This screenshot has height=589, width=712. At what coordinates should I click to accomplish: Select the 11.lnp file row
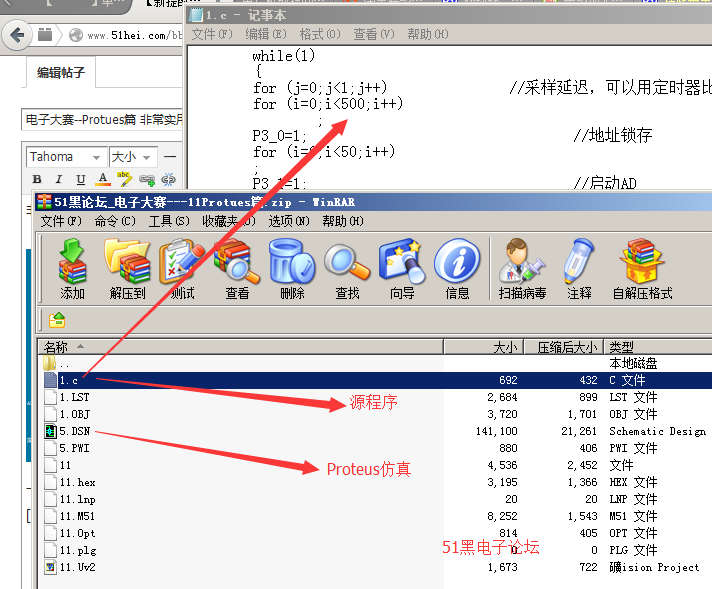point(377,499)
